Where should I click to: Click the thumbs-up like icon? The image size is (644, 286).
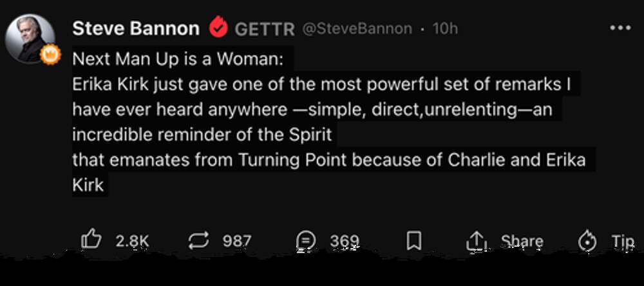point(91,240)
